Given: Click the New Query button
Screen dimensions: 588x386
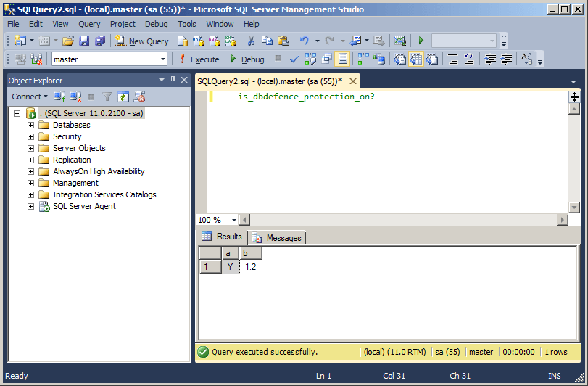Looking at the screenshot, I should click(x=142, y=41).
